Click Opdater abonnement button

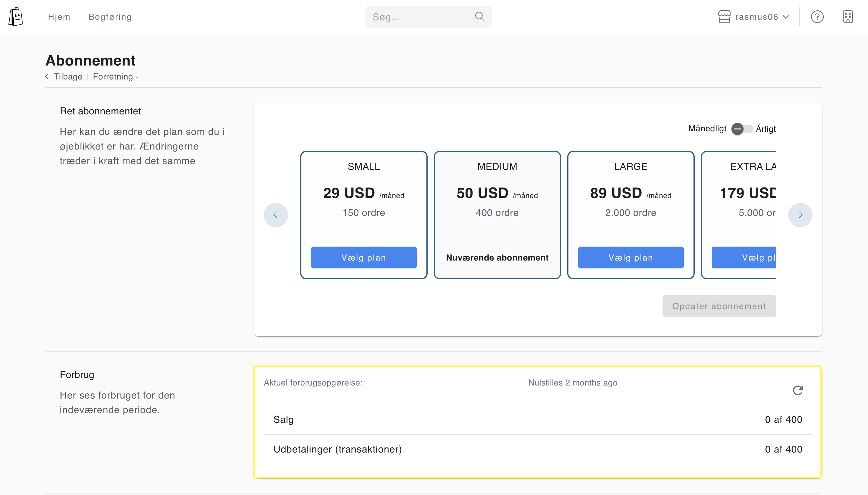pos(719,306)
